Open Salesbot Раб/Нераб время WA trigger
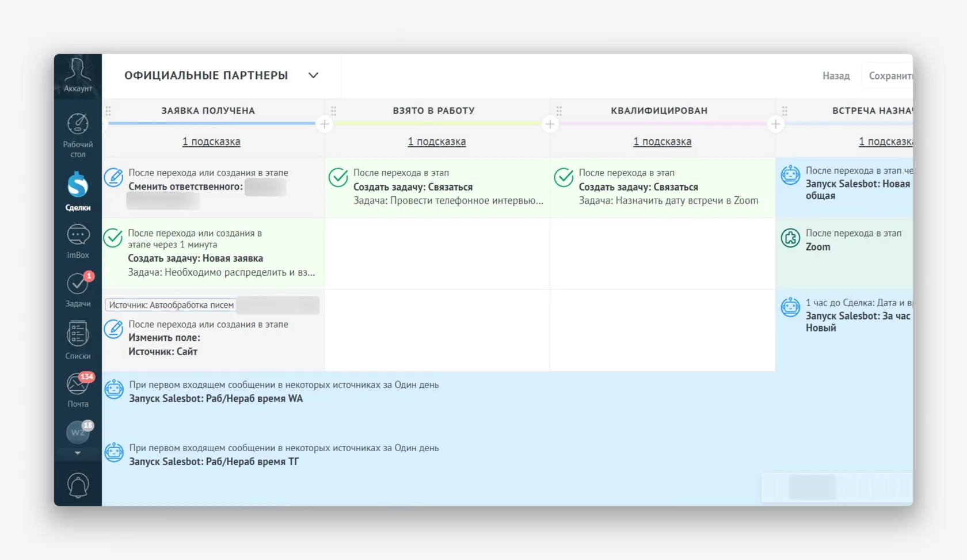 pos(216,398)
